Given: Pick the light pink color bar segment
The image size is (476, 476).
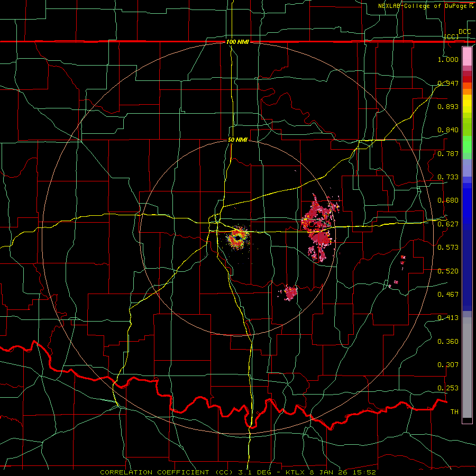Looking at the screenshot, I should tap(467, 56).
